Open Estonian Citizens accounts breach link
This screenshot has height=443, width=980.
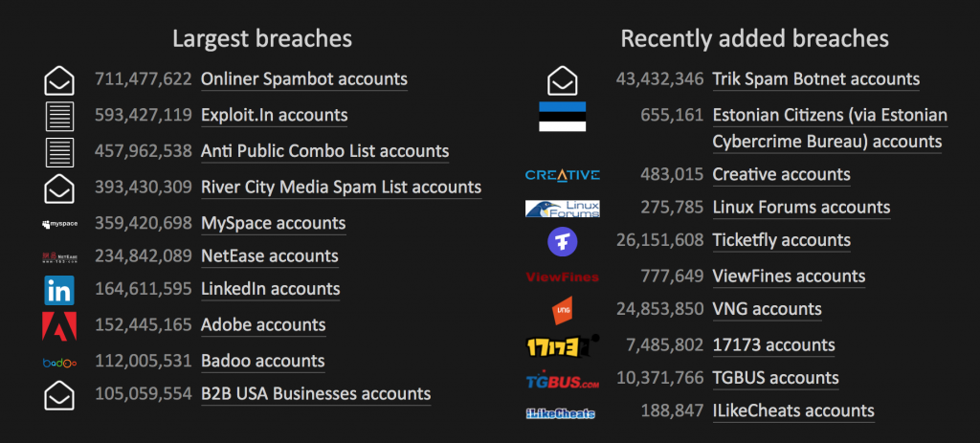(830, 129)
